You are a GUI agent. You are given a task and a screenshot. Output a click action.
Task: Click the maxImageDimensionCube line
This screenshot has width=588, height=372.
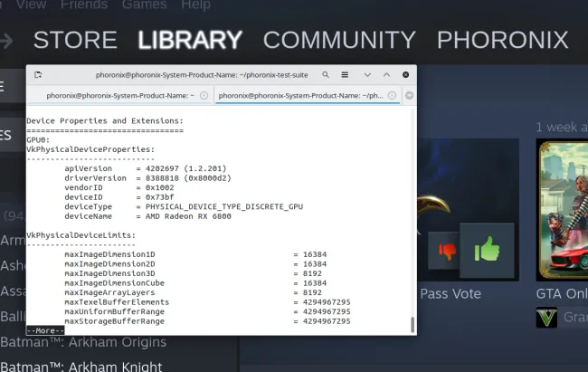pyautogui.click(x=195, y=283)
